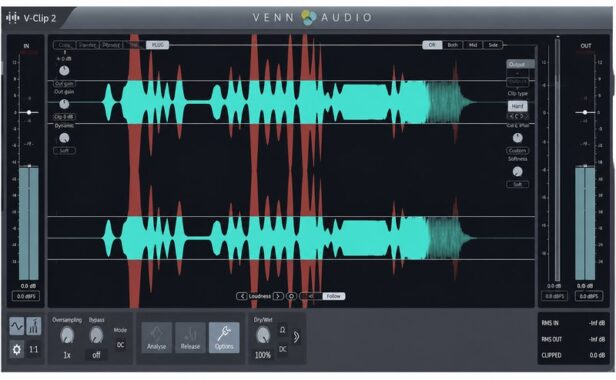Image resolution: width=616 pixels, height=380 pixels.
Task: Click the V-Clip 2 logo icon
Action: pos(13,18)
